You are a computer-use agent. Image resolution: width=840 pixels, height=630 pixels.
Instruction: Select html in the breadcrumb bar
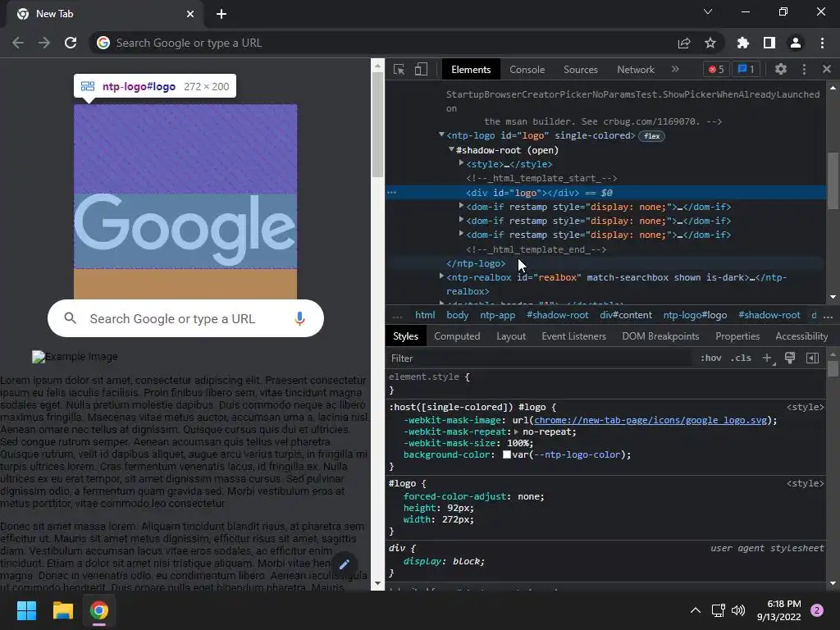pos(425,315)
